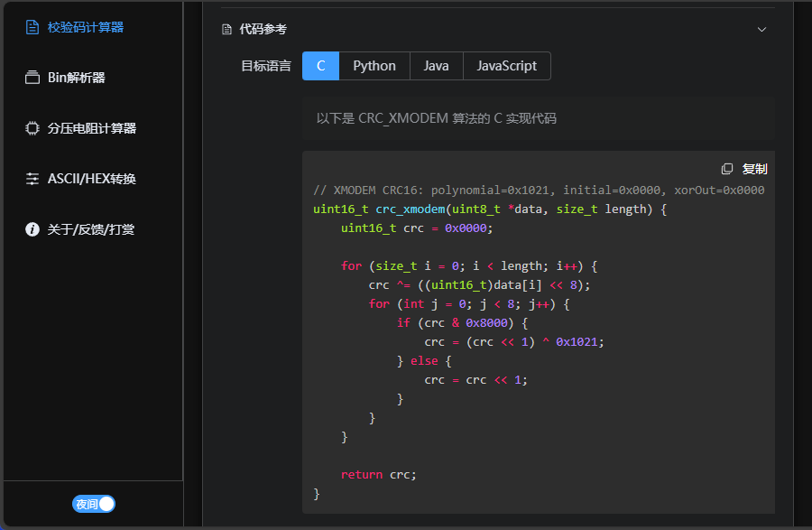Click the crc_xmodem function signature line
Image resolution: width=812 pixels, height=530 pixels.
490,209
